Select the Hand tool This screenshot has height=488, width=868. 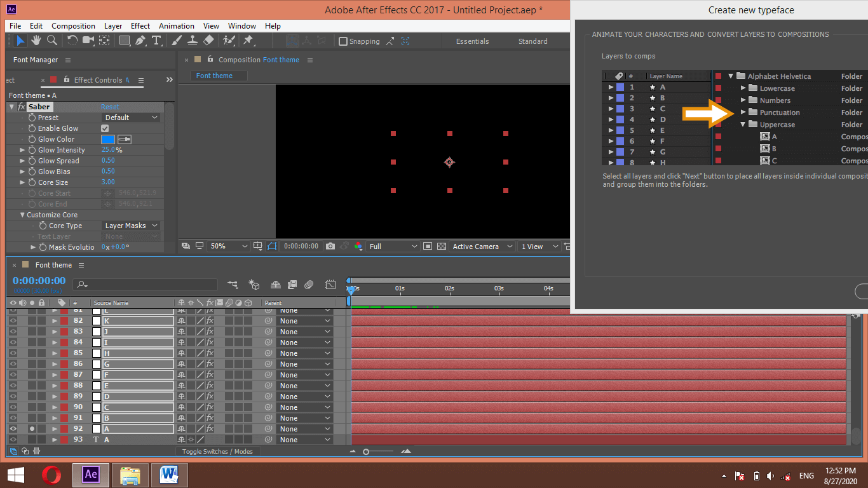coord(36,41)
